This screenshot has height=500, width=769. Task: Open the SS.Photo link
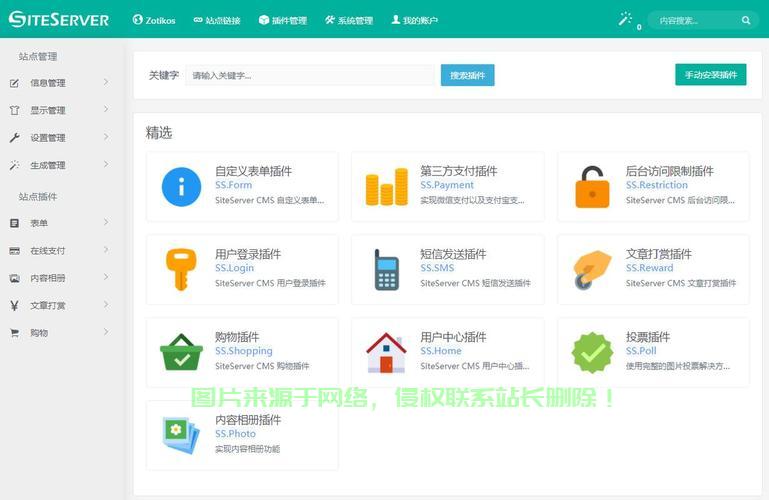point(235,433)
